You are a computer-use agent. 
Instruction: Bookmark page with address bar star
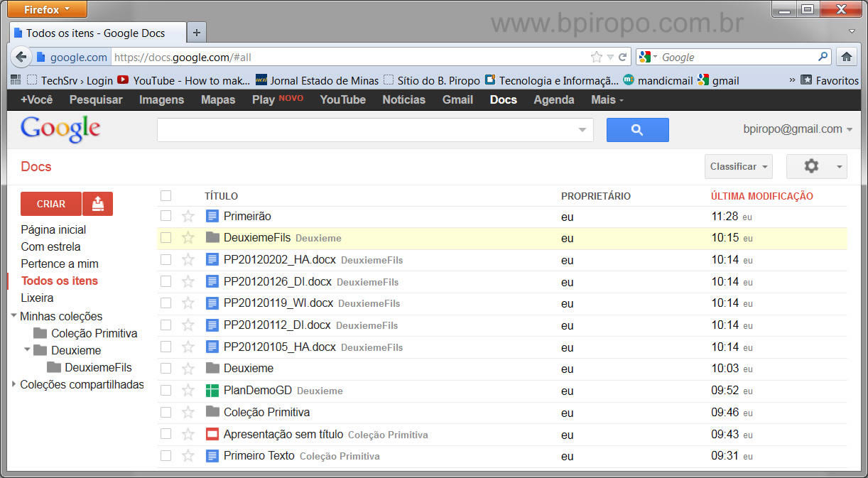tap(597, 58)
